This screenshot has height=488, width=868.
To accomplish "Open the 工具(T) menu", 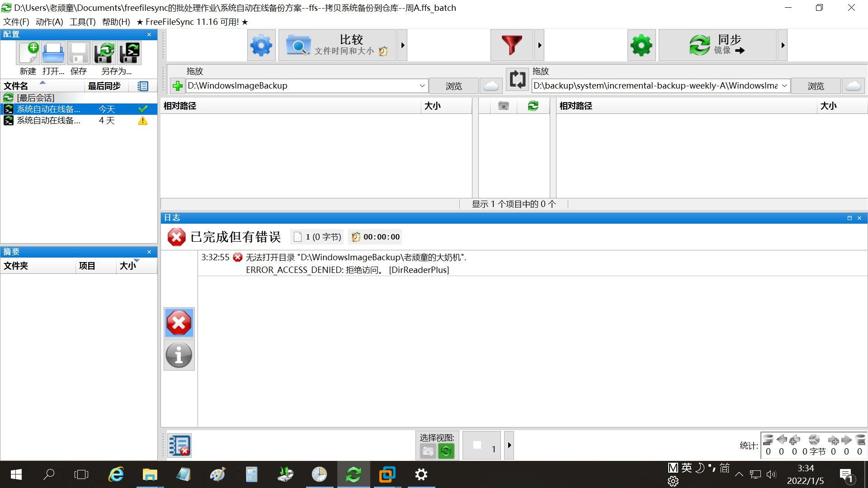I will coord(83,22).
